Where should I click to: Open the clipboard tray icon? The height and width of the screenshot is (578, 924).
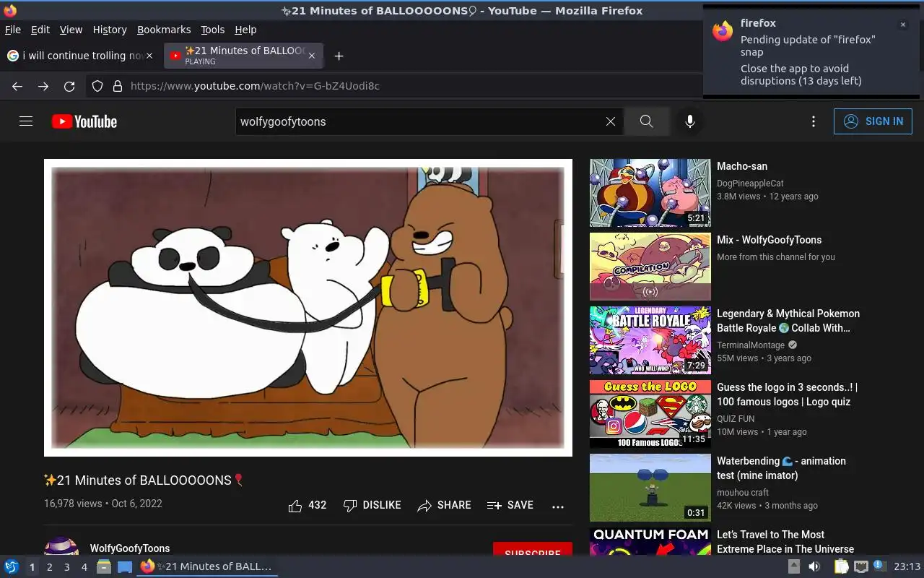(842, 566)
